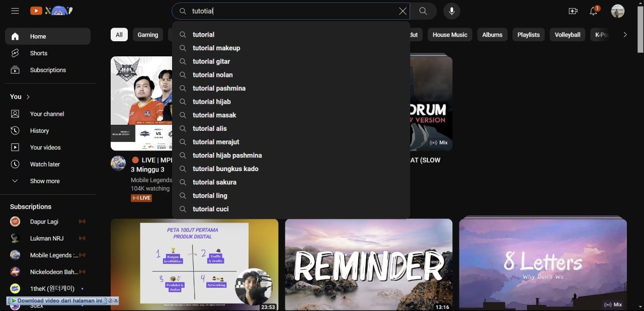Select the House Music chip

coord(449,35)
